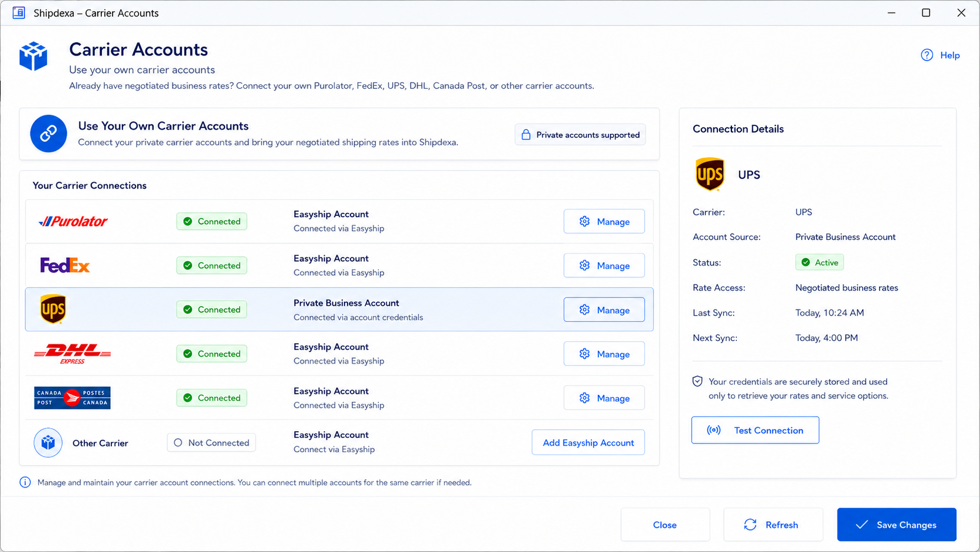Viewport: 980px width, 552px height.
Task: Click 'Connected via account credentials' text
Action: tap(358, 317)
